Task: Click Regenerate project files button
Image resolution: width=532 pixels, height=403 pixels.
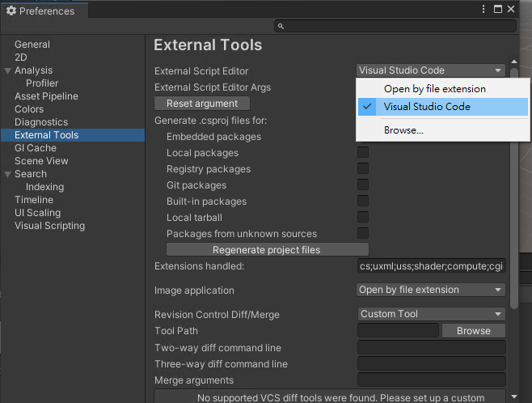Action: pos(268,249)
